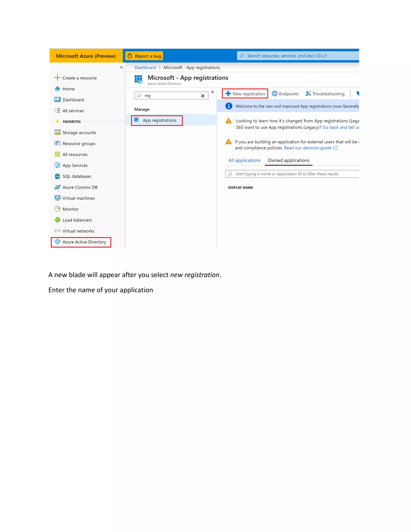The image size is (411, 532).
Task: Click New registration button
Action: [x=245, y=94]
